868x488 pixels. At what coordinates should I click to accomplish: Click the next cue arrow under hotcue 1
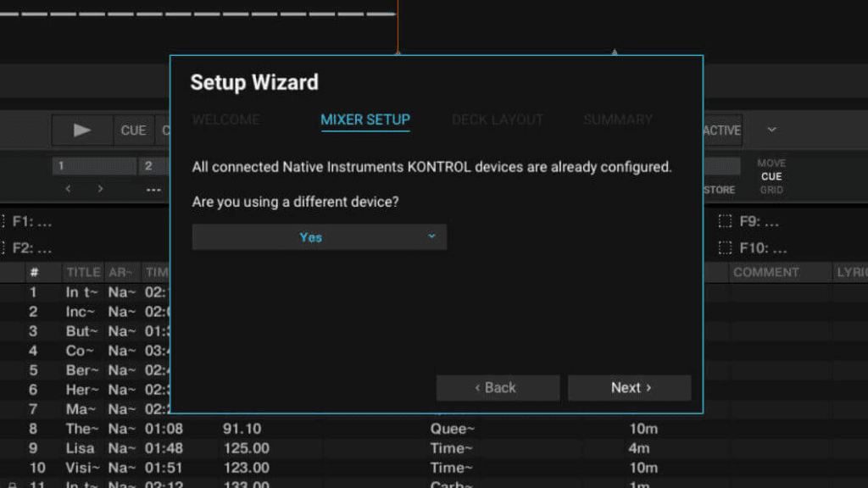click(100, 189)
